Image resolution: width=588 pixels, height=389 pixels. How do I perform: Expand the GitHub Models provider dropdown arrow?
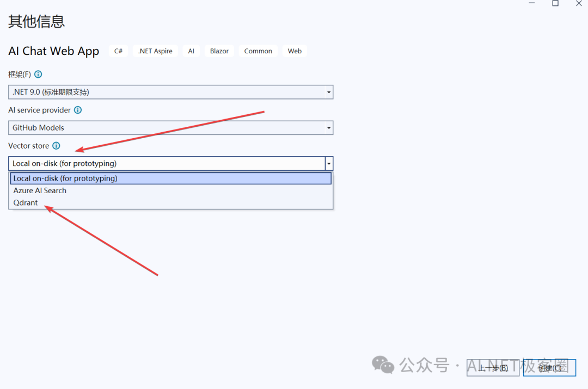329,128
